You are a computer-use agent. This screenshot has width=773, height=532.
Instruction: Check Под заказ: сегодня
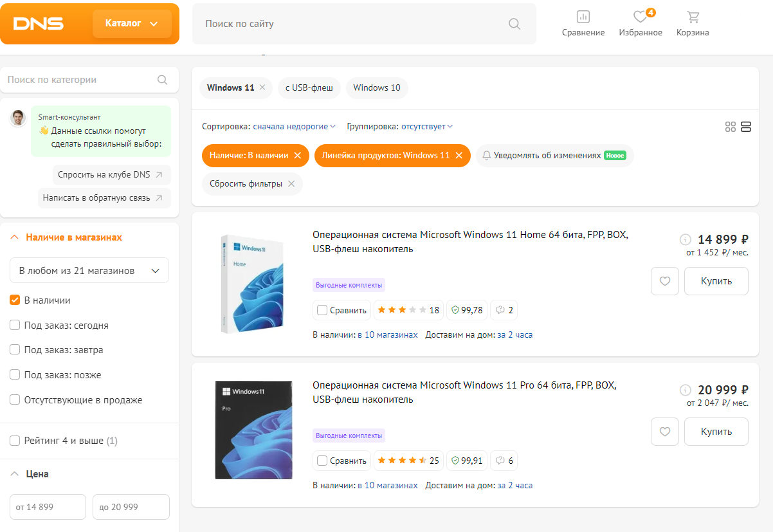[x=15, y=326]
